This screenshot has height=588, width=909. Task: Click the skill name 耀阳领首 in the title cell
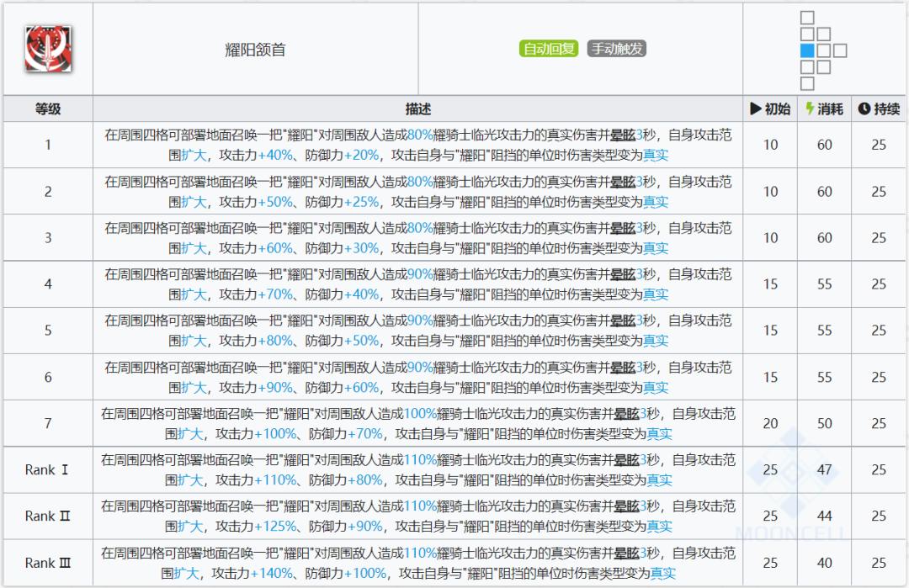click(254, 49)
